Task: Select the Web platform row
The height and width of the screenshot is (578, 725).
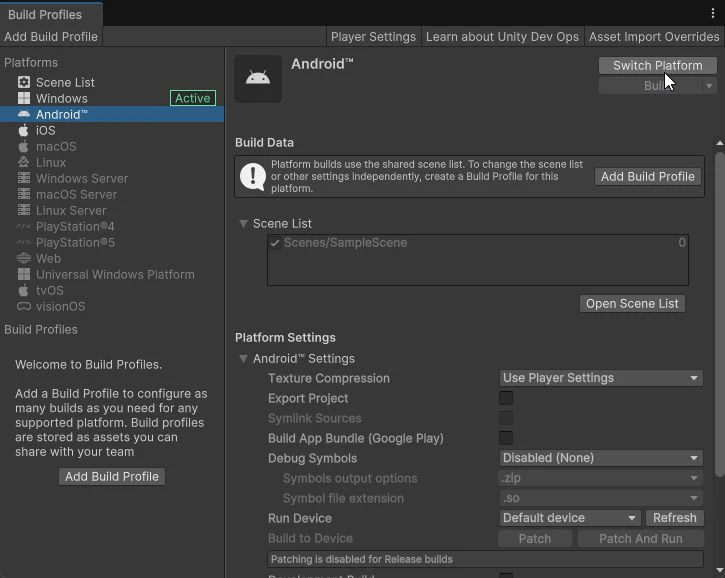Action: coord(112,258)
